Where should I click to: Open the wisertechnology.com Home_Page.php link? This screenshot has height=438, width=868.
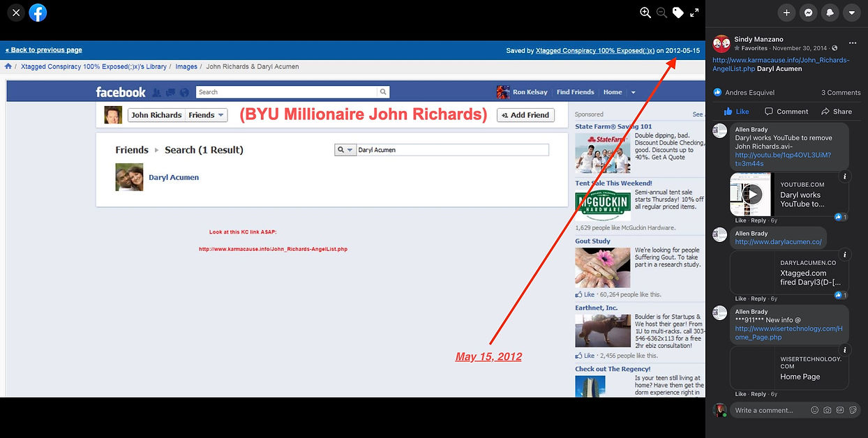(x=788, y=333)
